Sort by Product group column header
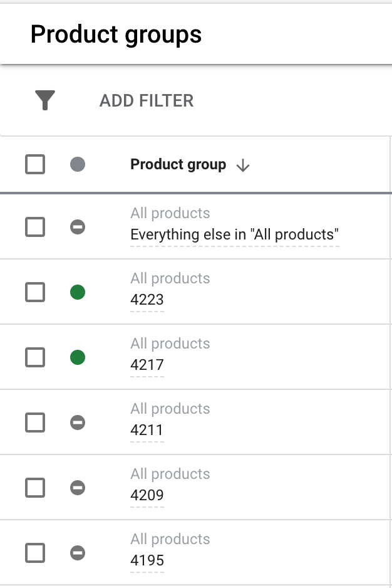392x588 pixels. coord(178,164)
